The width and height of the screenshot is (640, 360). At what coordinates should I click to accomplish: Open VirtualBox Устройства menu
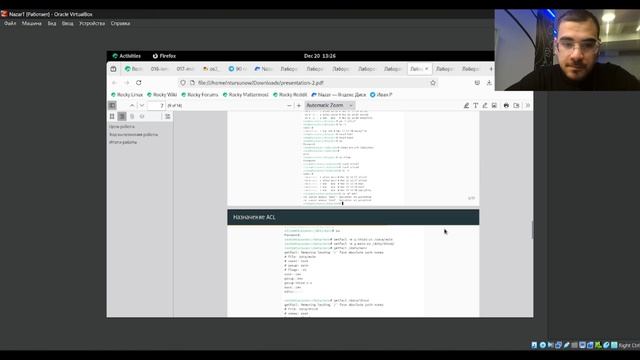coord(92,23)
